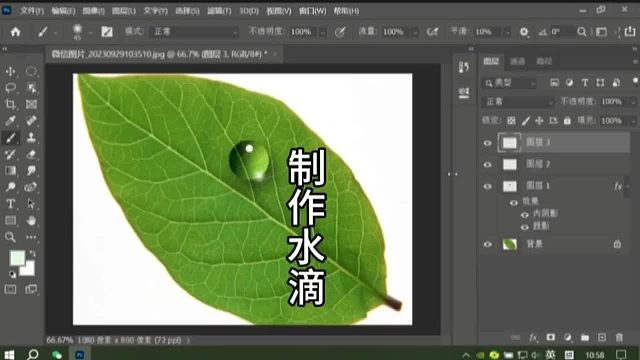Screen dimensions: 640x360
Task: Select the background layer thumbnail
Action: tap(510, 244)
